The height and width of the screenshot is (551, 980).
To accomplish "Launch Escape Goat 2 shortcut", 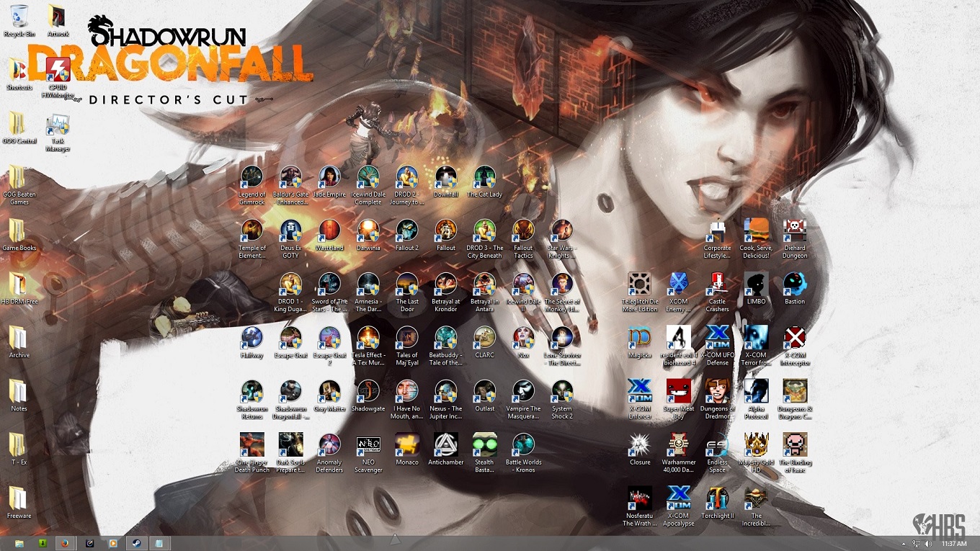I will point(330,346).
